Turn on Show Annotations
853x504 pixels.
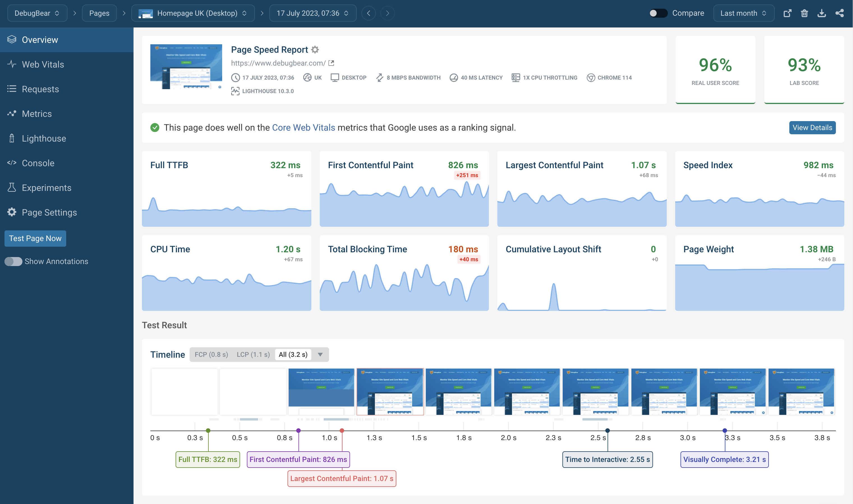[x=13, y=261]
